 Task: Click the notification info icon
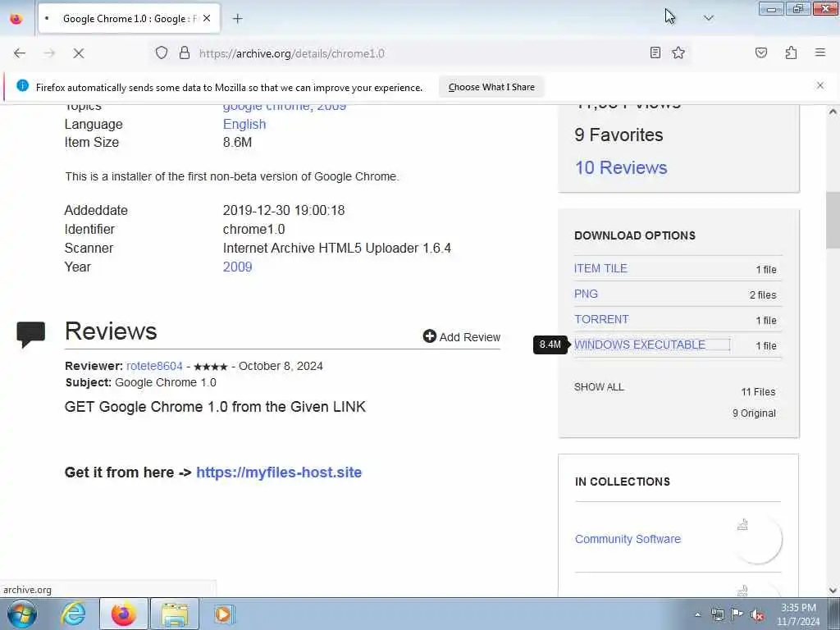(22, 85)
